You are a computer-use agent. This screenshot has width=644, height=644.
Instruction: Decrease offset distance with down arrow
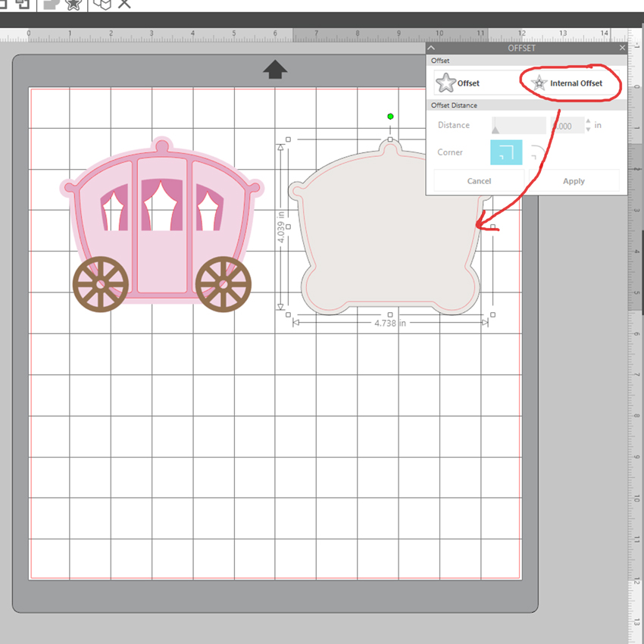589,129
